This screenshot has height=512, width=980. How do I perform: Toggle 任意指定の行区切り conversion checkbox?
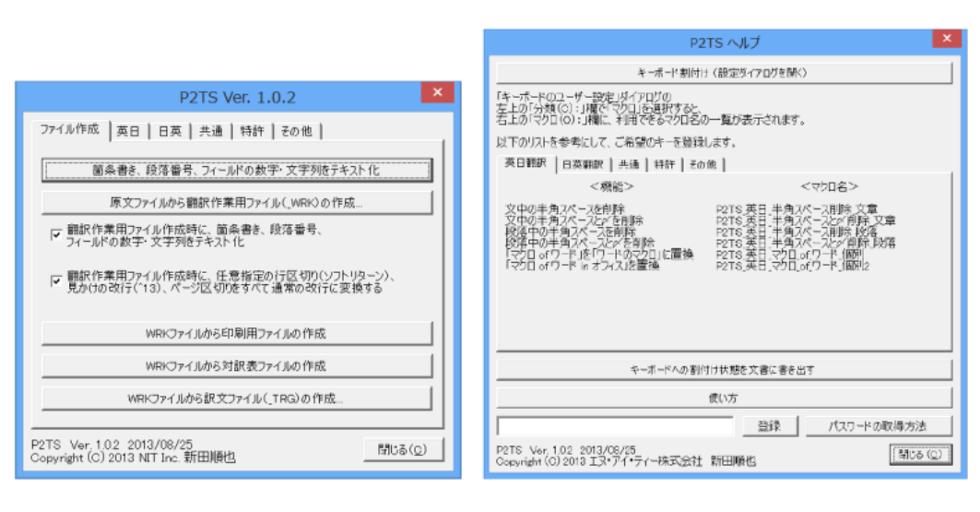coord(56,280)
